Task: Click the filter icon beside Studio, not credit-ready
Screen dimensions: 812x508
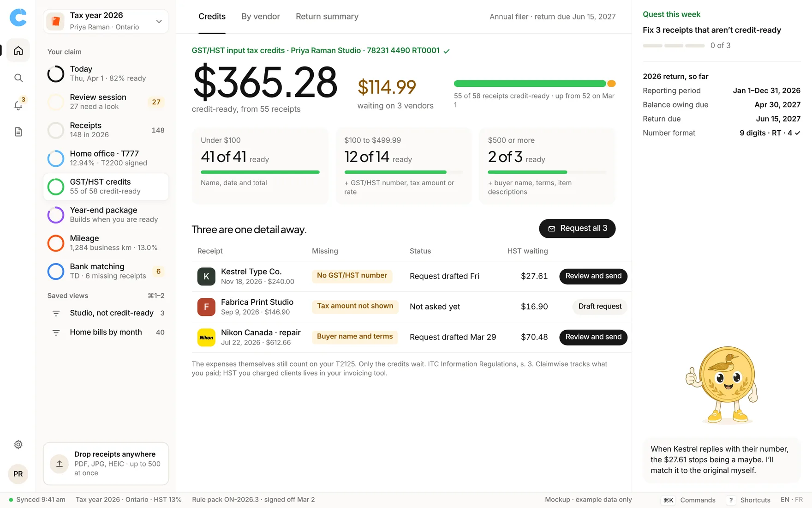Action: [x=56, y=313]
